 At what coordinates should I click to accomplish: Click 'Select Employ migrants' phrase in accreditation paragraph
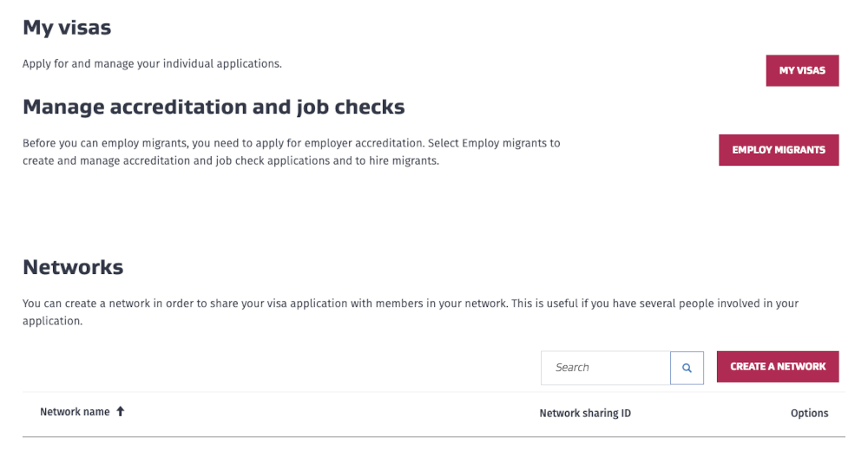coord(494,143)
